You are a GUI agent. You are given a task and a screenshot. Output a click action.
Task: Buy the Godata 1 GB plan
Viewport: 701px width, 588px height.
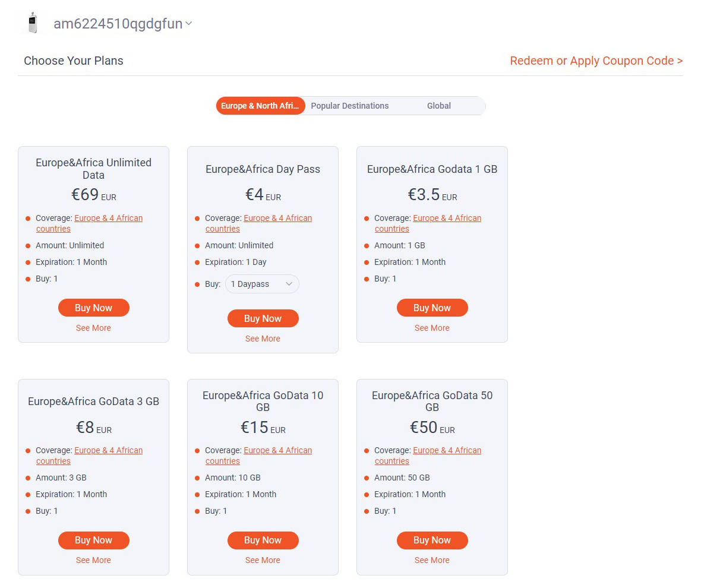click(432, 308)
